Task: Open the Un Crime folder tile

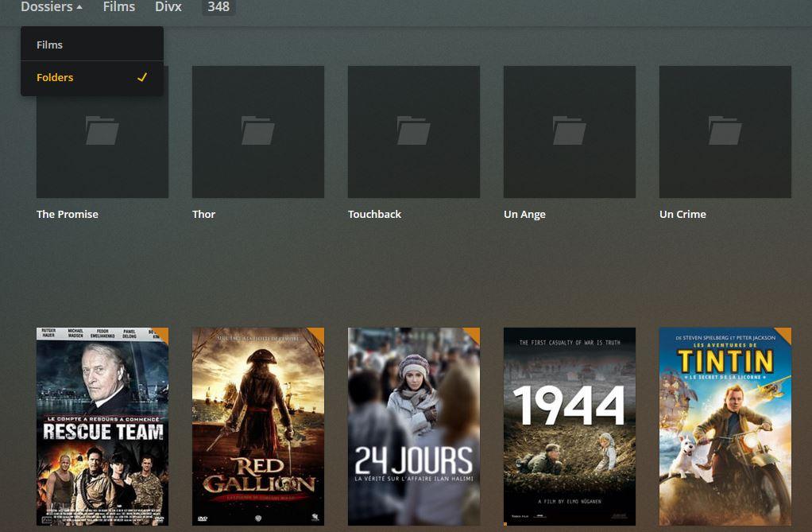Action: point(725,132)
